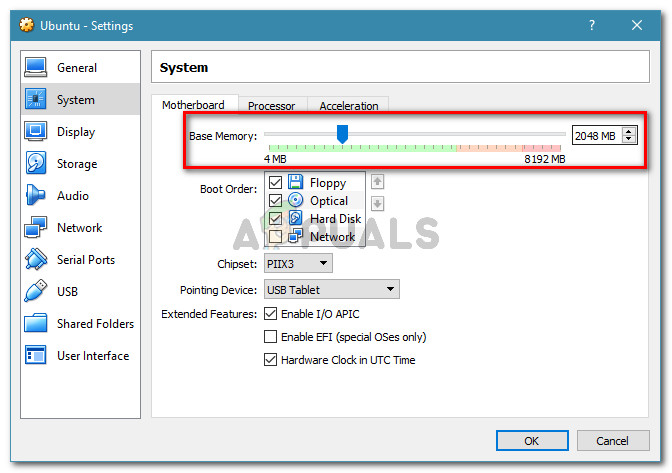Toggle Enable I/O APIC checkbox
Viewport: 672px width, 473px height.
coord(270,314)
